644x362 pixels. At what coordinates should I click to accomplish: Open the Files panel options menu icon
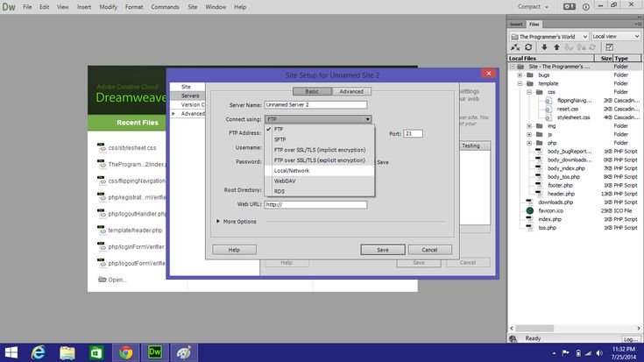tap(638, 25)
